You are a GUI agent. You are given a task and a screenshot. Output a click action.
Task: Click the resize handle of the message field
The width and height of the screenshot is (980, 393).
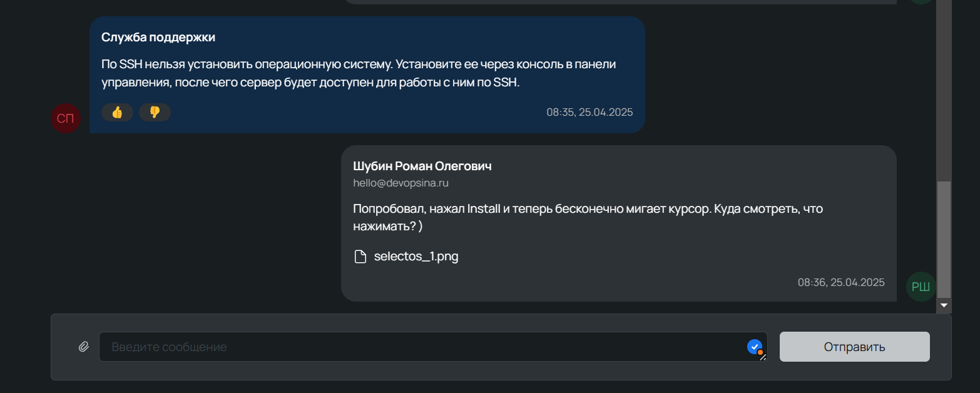(763, 357)
